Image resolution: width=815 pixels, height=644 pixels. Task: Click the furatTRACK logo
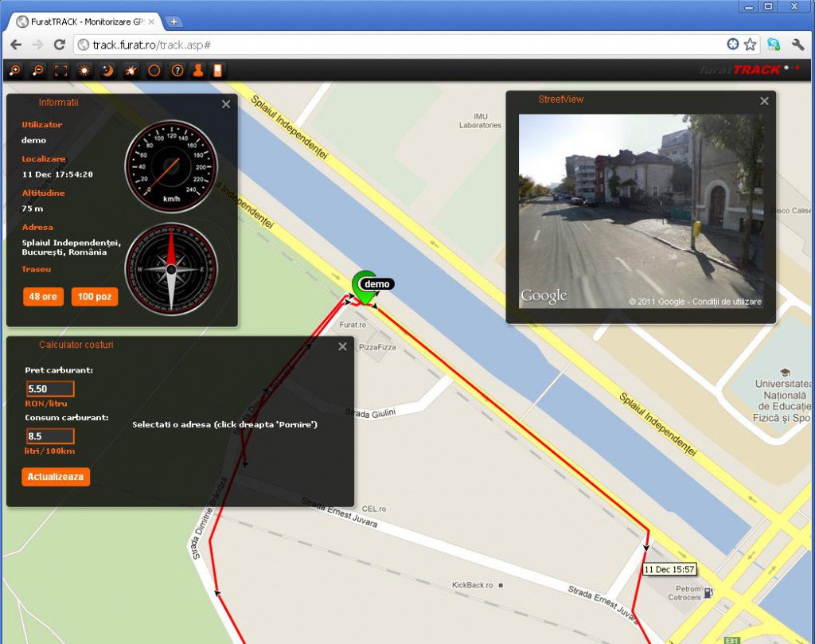tap(751, 69)
